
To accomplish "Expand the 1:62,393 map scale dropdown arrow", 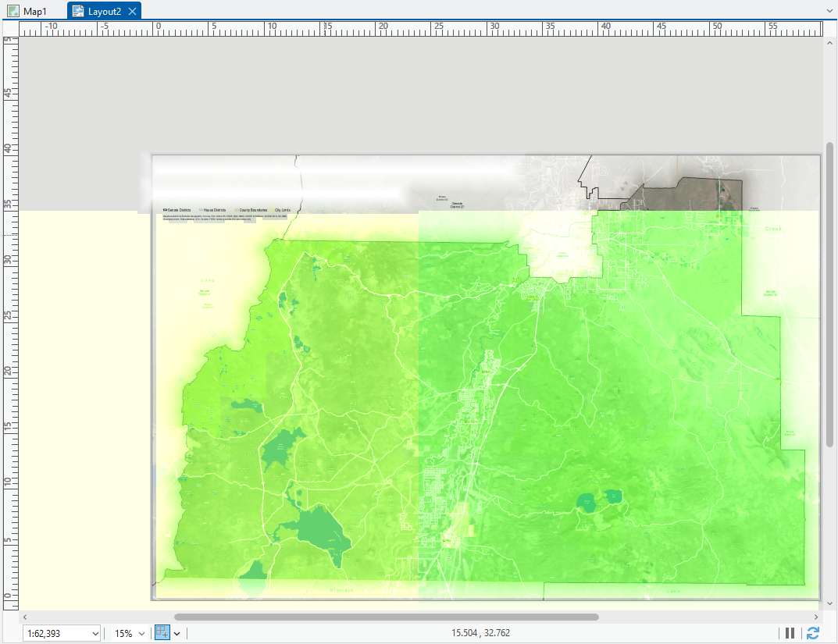I will (x=95, y=634).
